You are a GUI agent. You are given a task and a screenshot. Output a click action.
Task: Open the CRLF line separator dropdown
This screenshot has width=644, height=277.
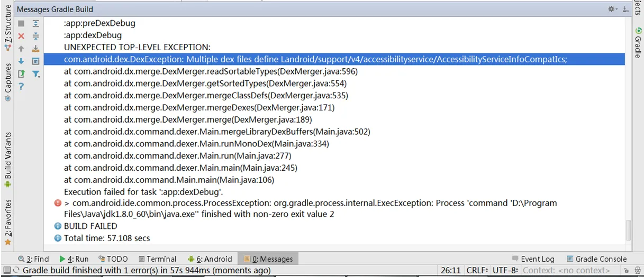478,270
